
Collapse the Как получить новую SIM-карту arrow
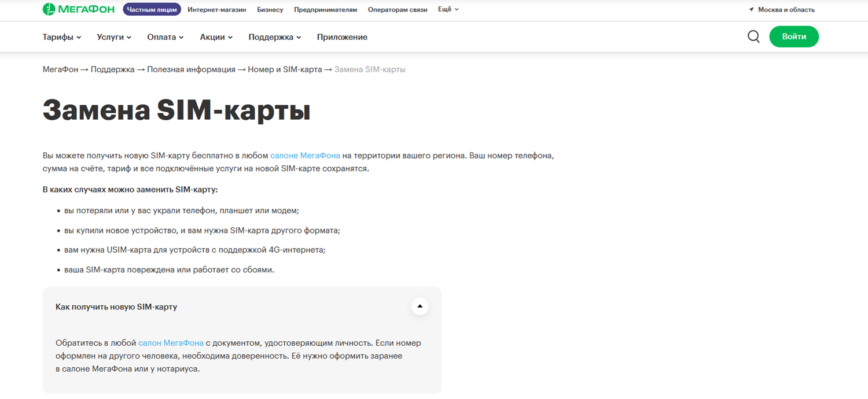pos(420,306)
